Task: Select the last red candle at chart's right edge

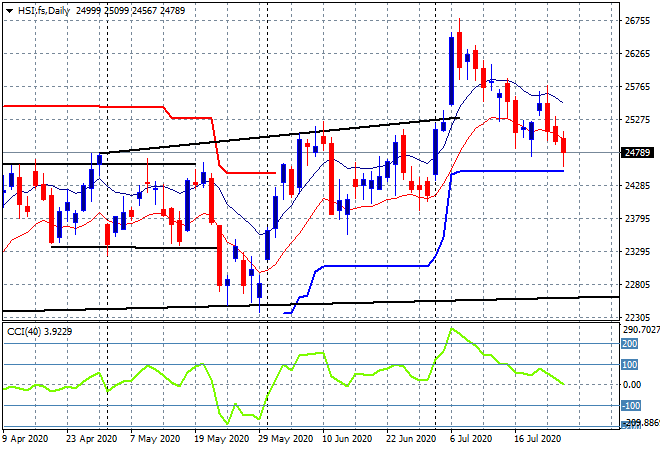Action: 564,145
